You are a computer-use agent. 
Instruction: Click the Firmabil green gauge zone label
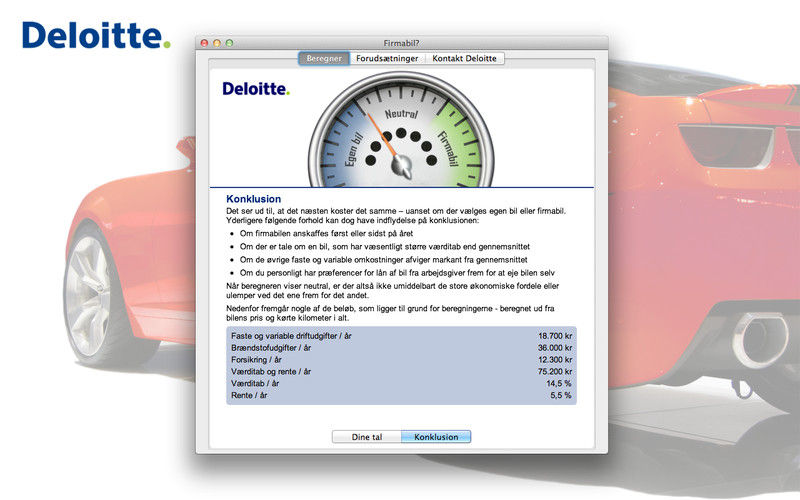[447, 148]
